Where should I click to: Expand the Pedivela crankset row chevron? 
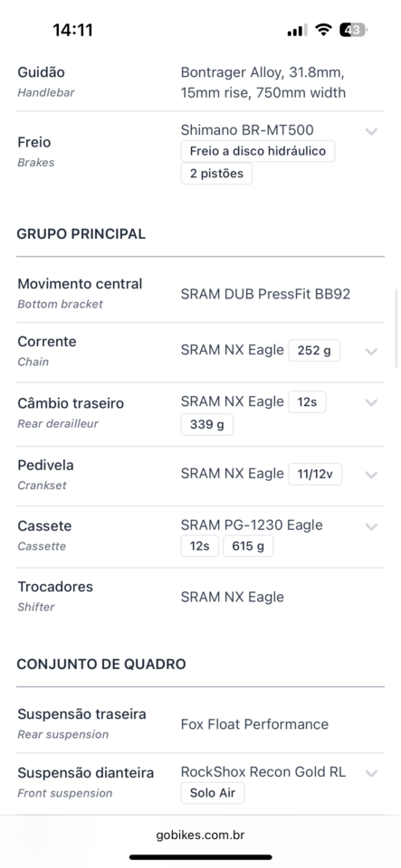tap(371, 475)
